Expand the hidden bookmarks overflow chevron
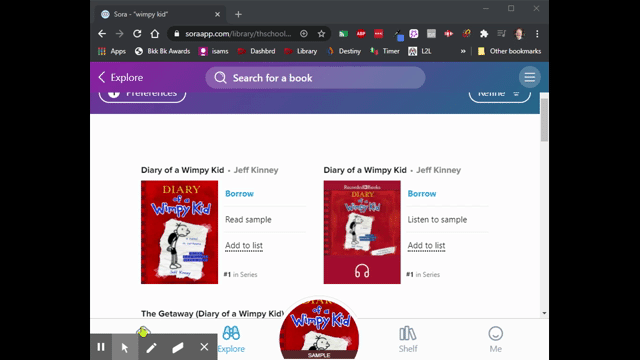 click(463, 51)
